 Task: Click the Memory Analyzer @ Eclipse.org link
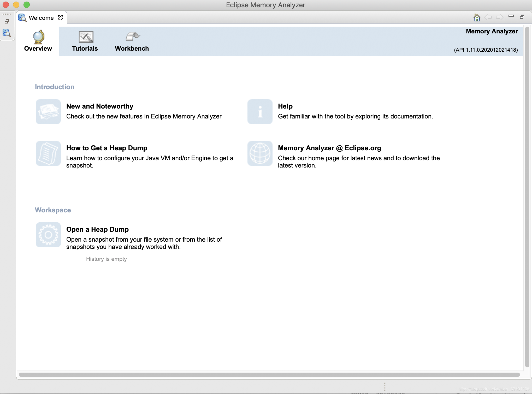coord(329,148)
